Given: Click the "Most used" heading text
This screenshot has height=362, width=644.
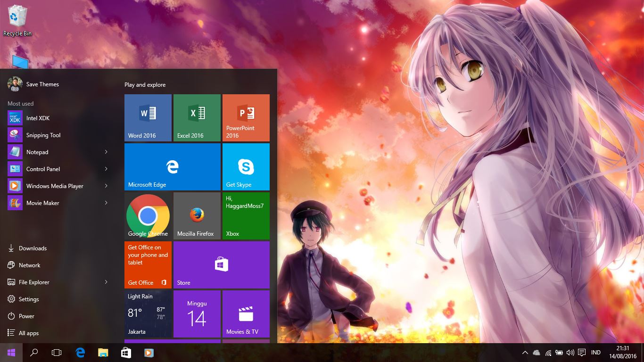Looking at the screenshot, I should [21, 104].
